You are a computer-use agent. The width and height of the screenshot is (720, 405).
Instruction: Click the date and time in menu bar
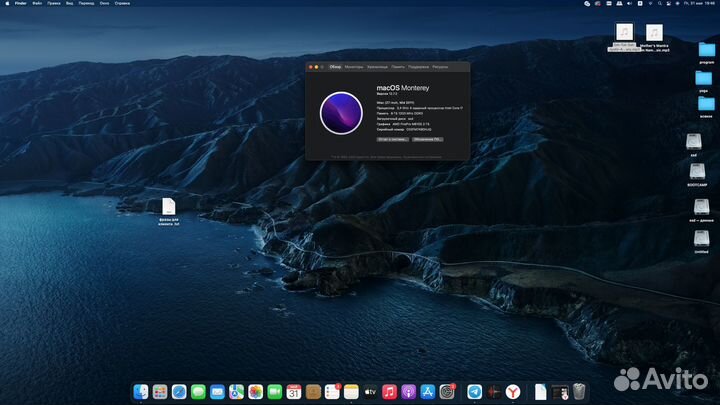pyautogui.click(x=699, y=3)
